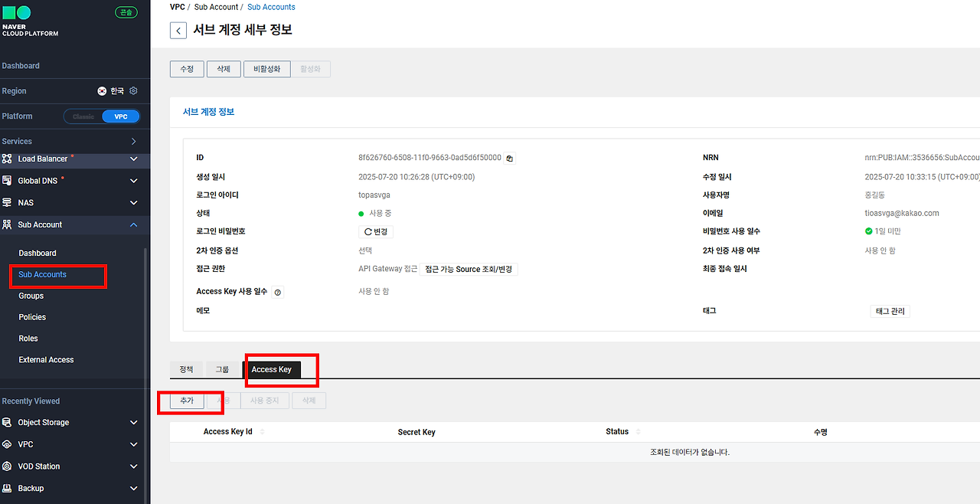Click the Backup service icon
980x504 pixels.
coord(7,488)
